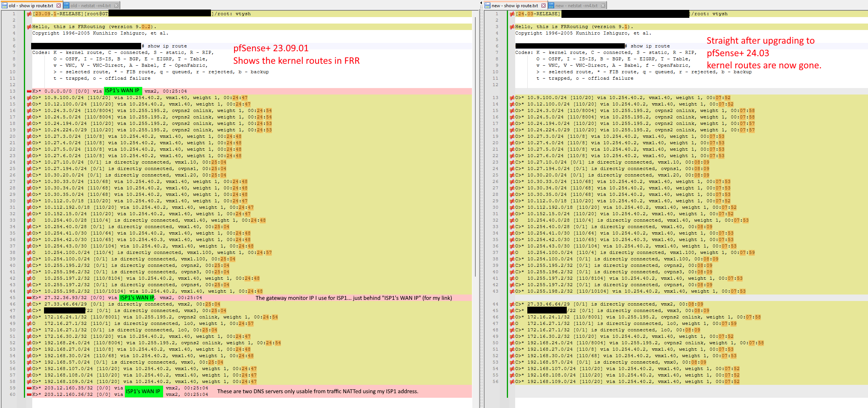
Task: Click line number 45 in left pane margin
Action: (13, 298)
